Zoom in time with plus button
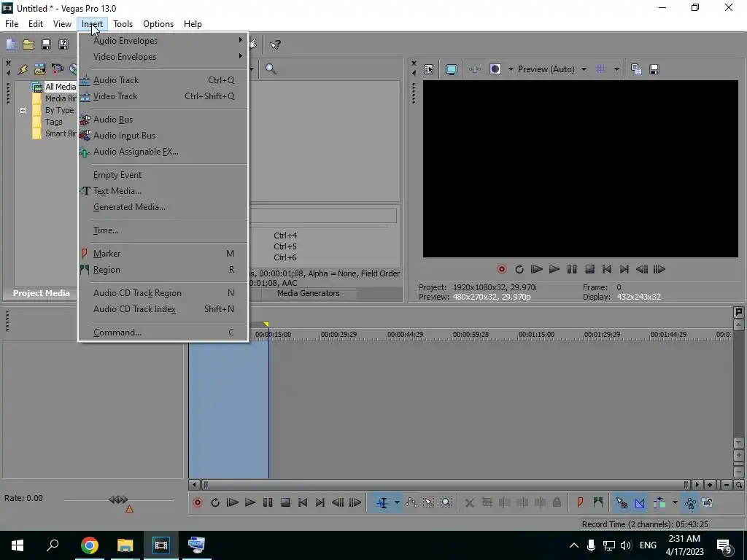 [710, 485]
